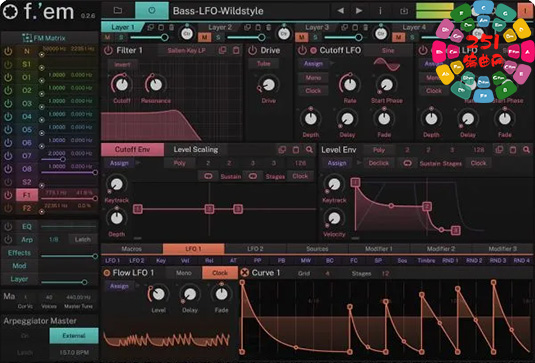
Task: Expand the Cutoff Env Assign menu
Action: coord(119,163)
